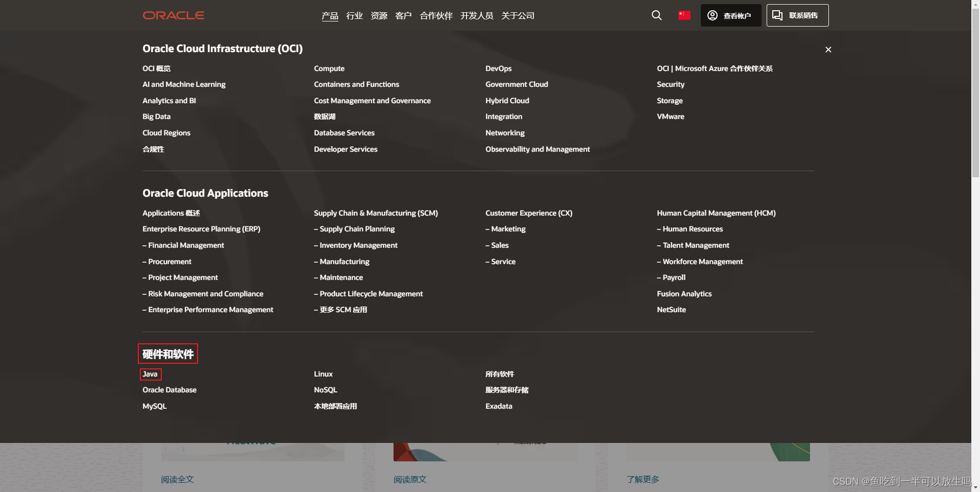The height and width of the screenshot is (492, 980).
Task: Click the China flag country selector
Action: 684,15
